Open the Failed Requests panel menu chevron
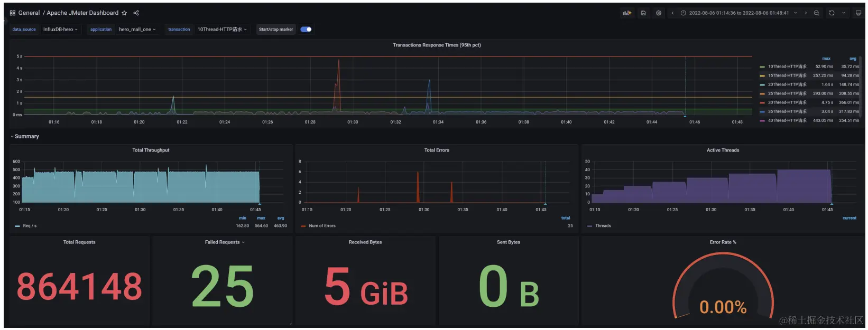868x330 pixels. coord(243,242)
